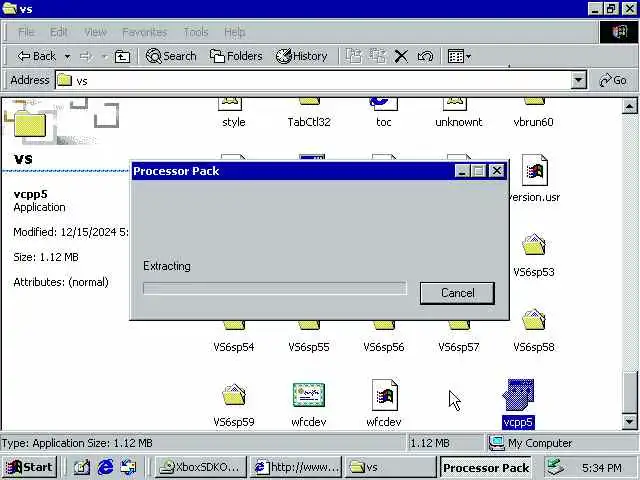Select the wfcdev Windows document icon

pyautogui.click(x=384, y=395)
